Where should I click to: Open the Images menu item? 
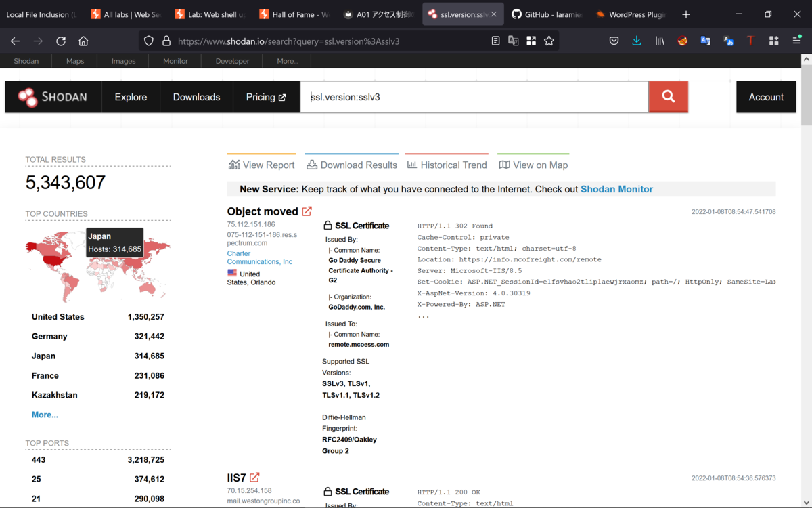click(x=123, y=61)
